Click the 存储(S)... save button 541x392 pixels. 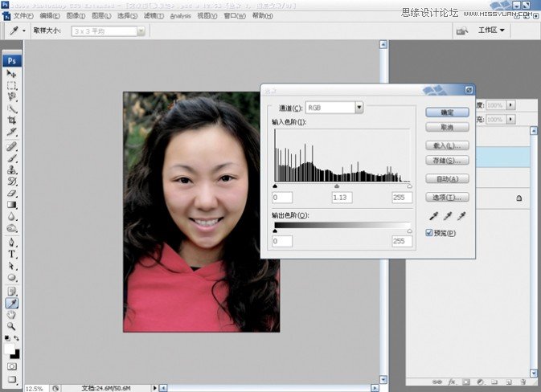(447, 161)
